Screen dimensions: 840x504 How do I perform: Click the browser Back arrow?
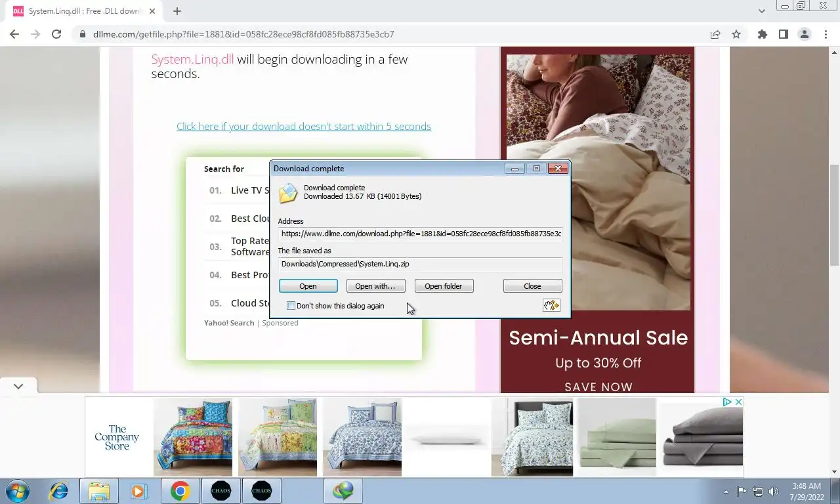(14, 34)
